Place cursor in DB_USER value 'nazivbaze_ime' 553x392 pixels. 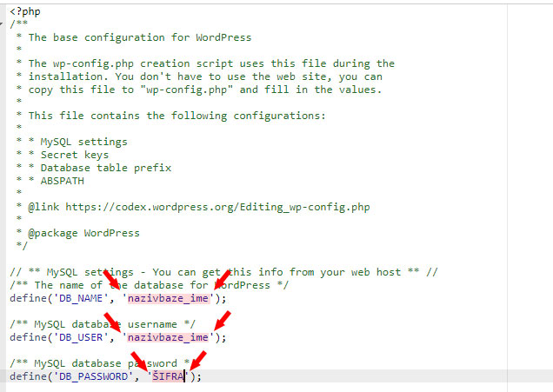169,337
